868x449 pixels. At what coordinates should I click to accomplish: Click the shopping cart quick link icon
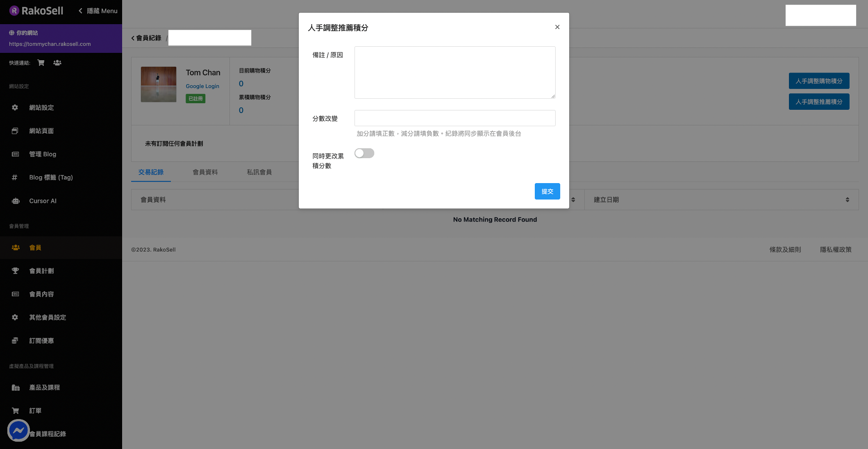point(41,63)
